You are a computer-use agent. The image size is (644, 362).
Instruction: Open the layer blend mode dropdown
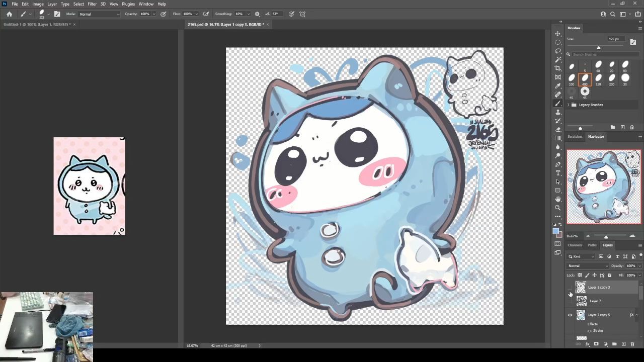(588, 266)
